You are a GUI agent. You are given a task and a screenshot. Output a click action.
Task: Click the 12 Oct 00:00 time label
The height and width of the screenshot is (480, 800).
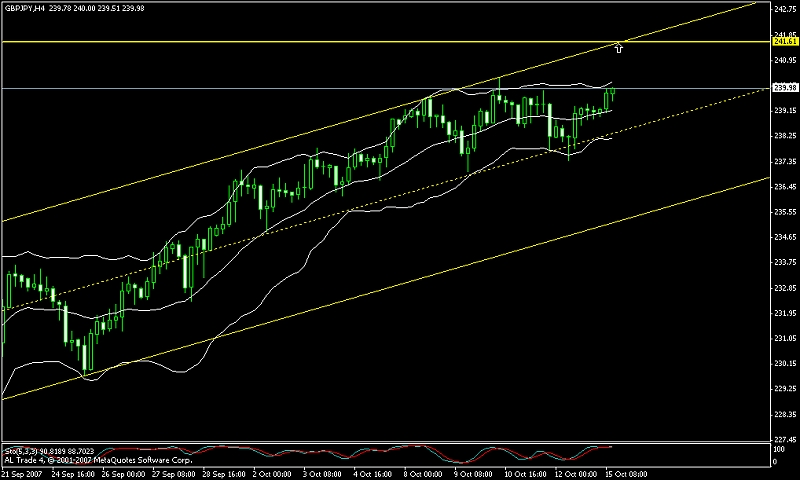coord(576,474)
